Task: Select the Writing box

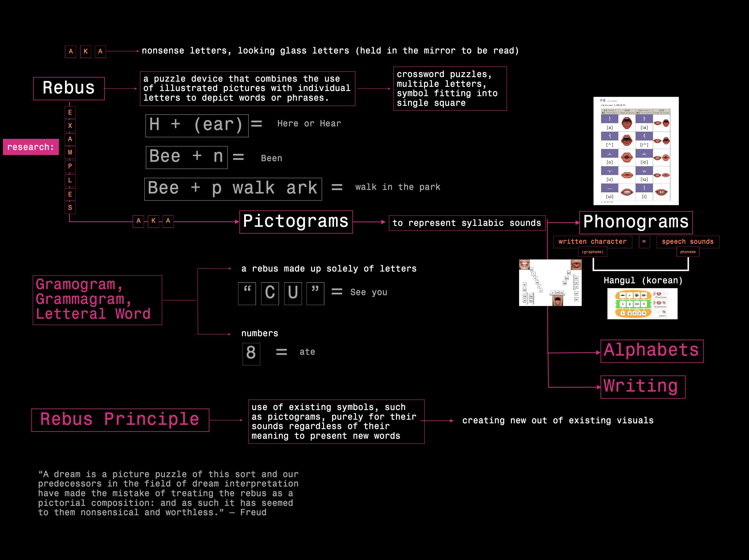Action: (643, 387)
